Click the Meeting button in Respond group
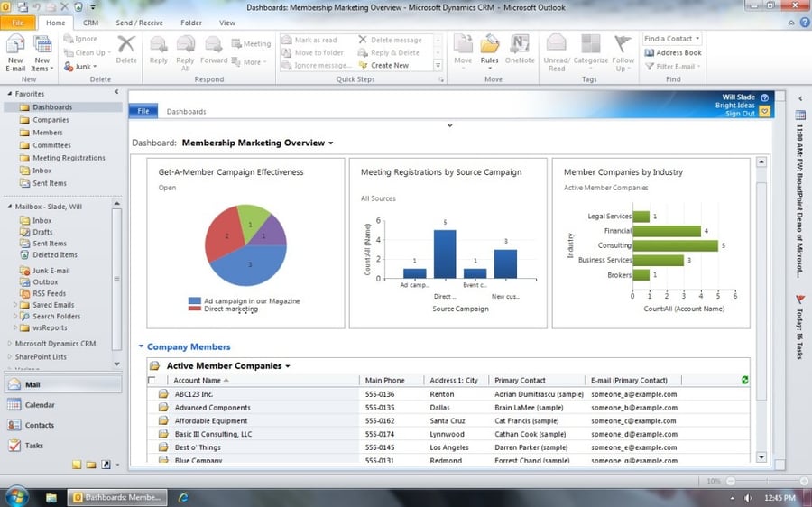 click(251, 43)
